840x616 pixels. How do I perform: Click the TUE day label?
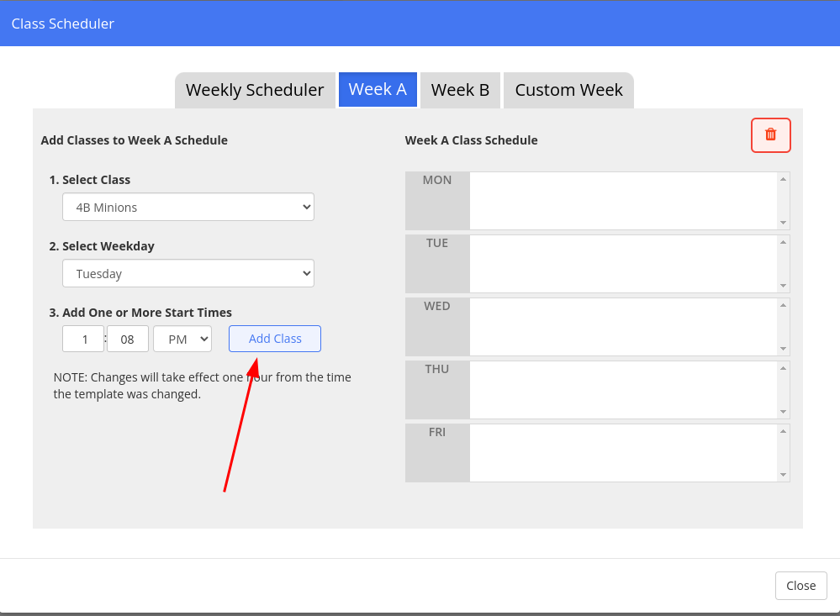[437, 243]
